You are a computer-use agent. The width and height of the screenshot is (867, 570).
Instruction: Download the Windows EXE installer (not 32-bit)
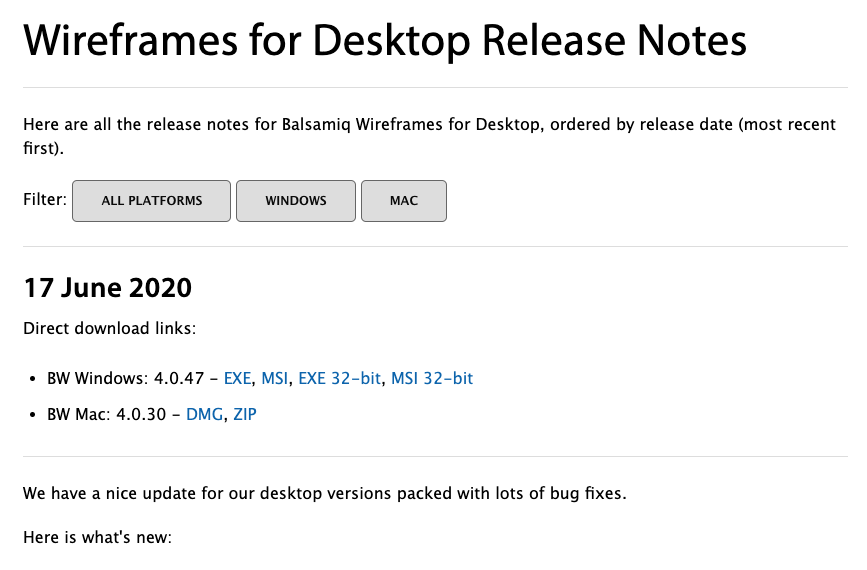tap(238, 378)
